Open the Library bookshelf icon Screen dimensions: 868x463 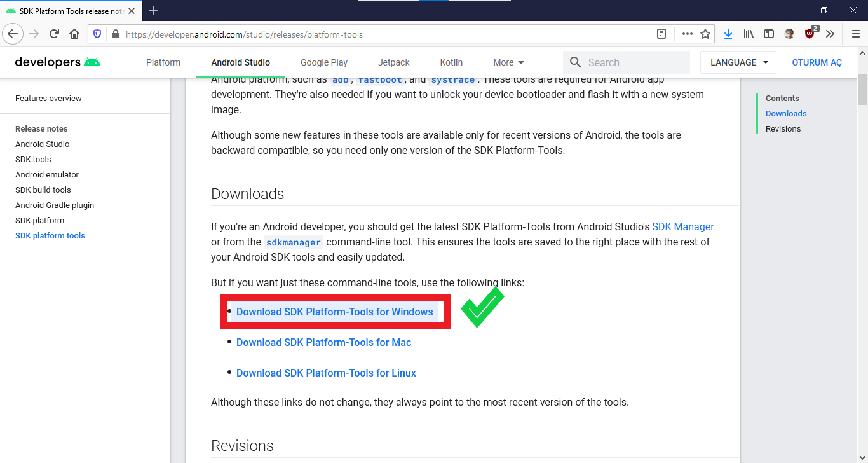coord(749,34)
